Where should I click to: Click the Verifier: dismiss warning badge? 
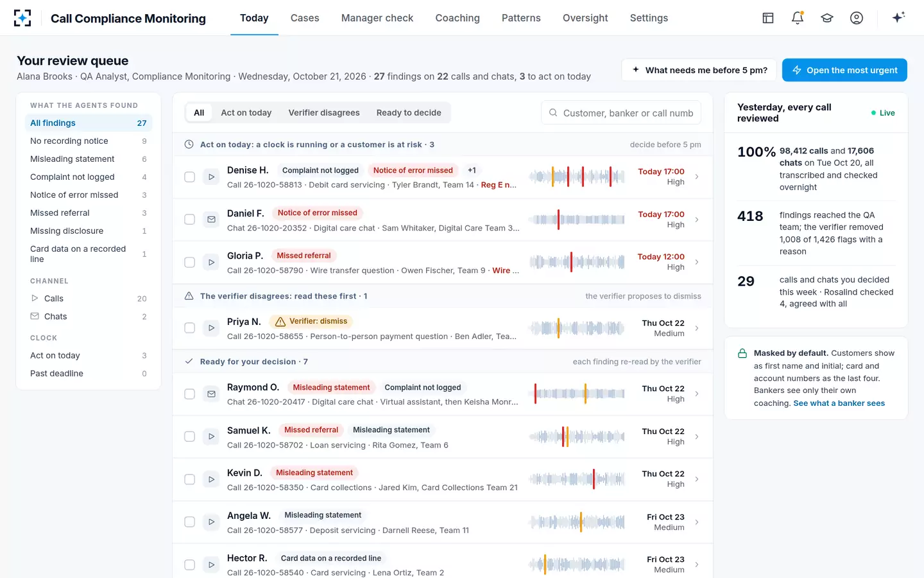tap(311, 321)
